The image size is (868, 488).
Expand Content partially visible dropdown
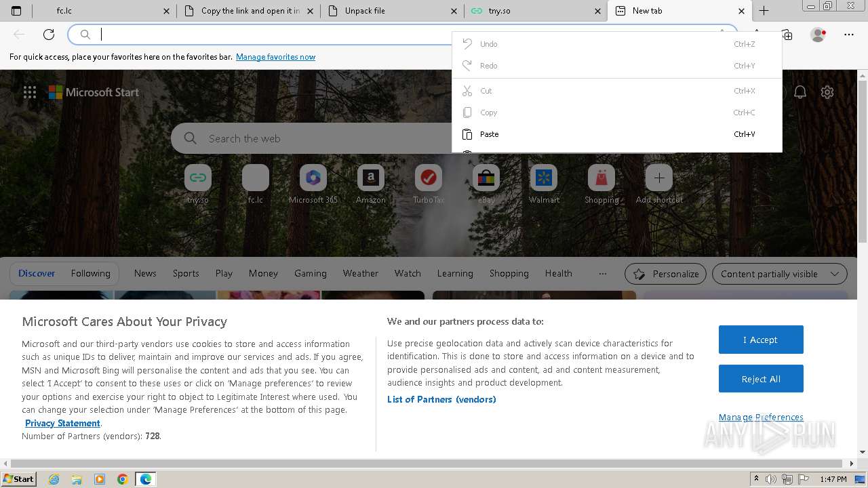tap(780, 274)
